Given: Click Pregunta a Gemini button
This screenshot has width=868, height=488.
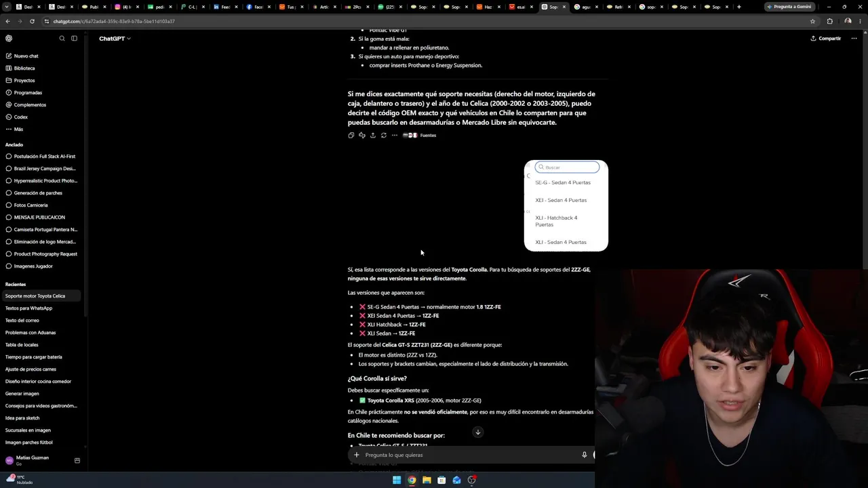Looking at the screenshot, I should tap(788, 7).
